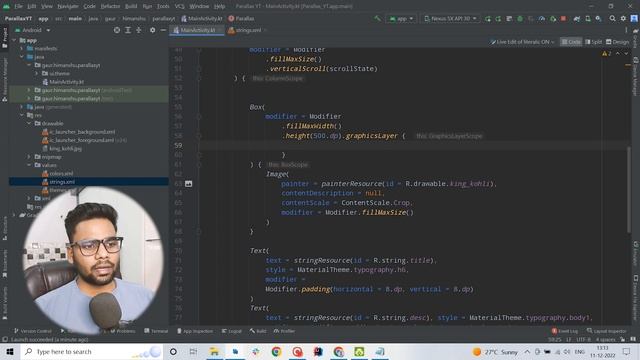This screenshot has height=360, width=640.
Task: Click the editor vertical scrollbar
Action: pos(628,190)
